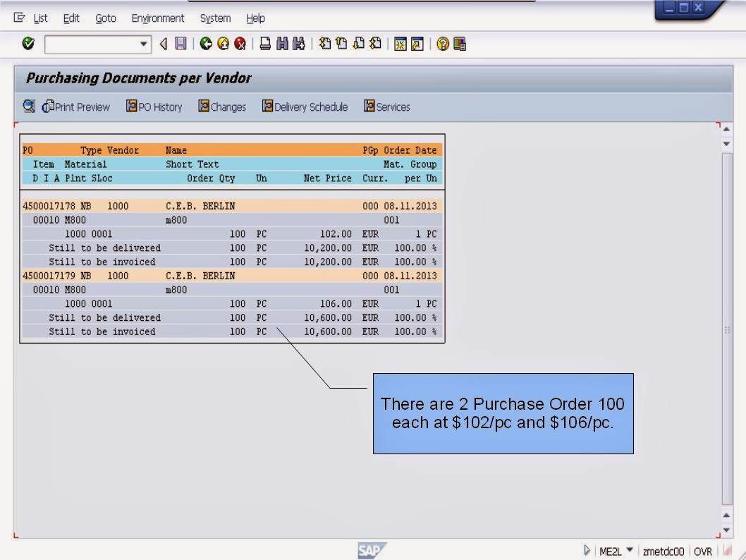
Task: Open the List menu
Action: click(40, 18)
